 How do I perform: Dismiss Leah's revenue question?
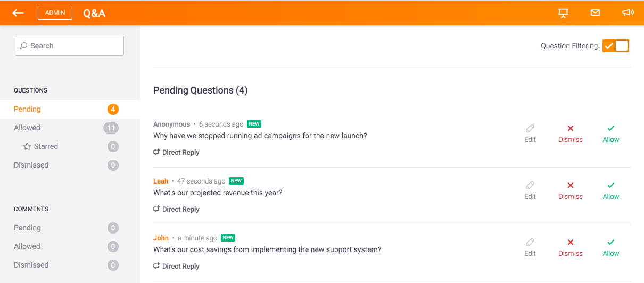571,190
